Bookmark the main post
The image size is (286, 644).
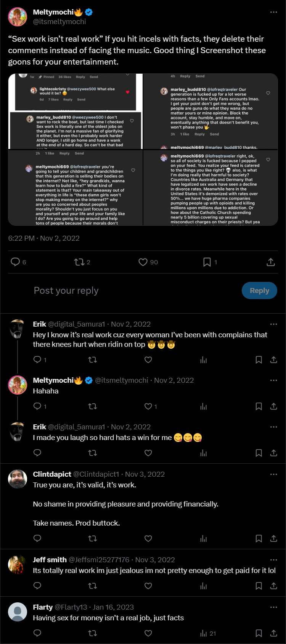pyautogui.click(x=207, y=262)
